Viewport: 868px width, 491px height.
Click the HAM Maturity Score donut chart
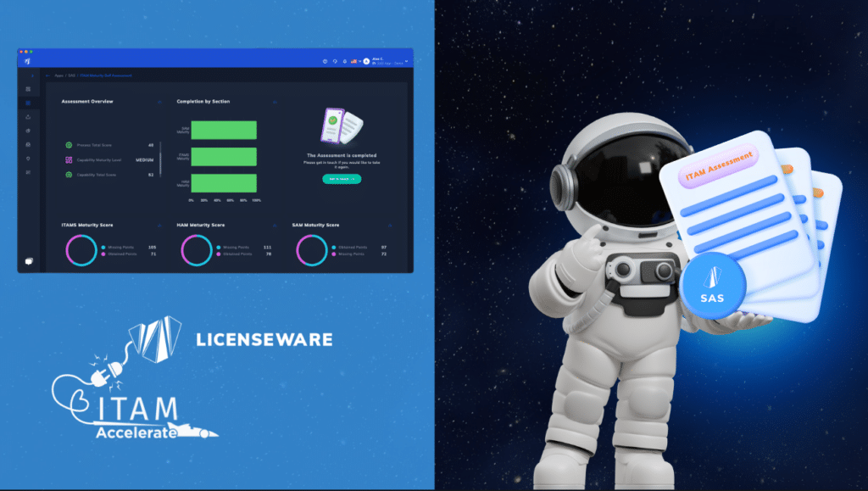[x=197, y=249]
